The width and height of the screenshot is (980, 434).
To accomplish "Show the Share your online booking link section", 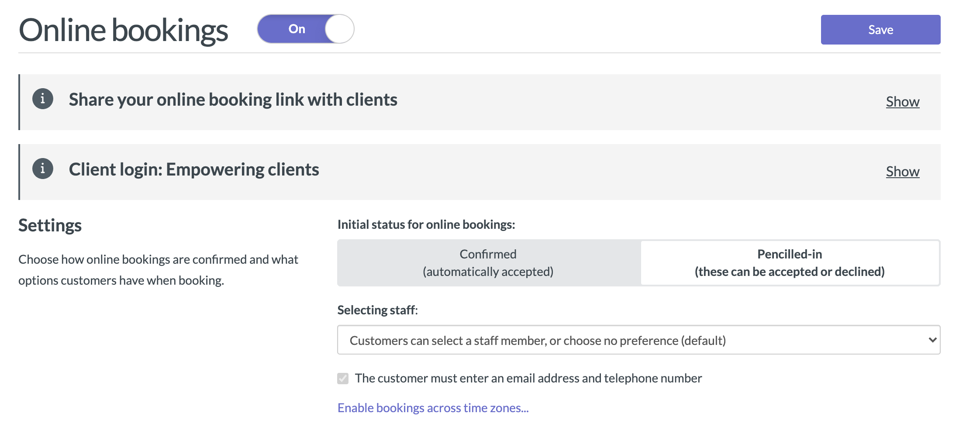I will [x=903, y=102].
